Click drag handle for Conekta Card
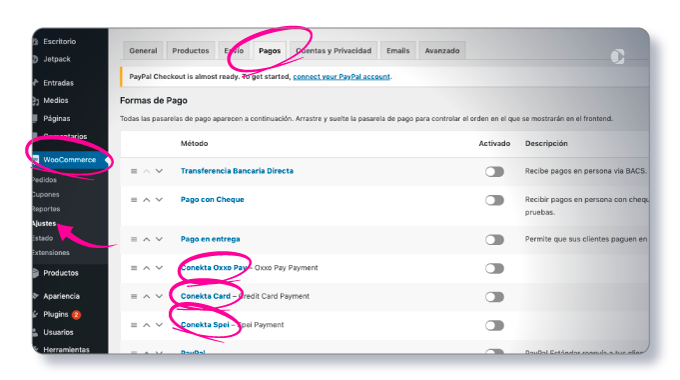The width and height of the screenshot is (680, 380). tap(134, 297)
